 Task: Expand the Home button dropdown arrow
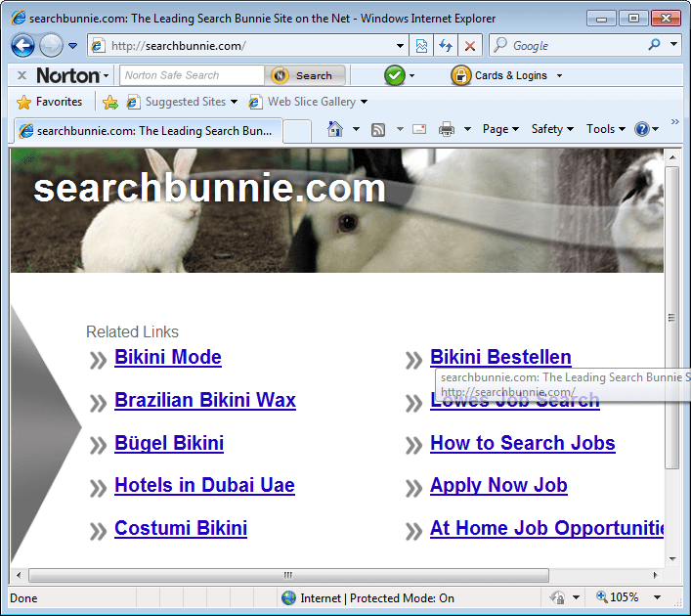click(x=356, y=129)
